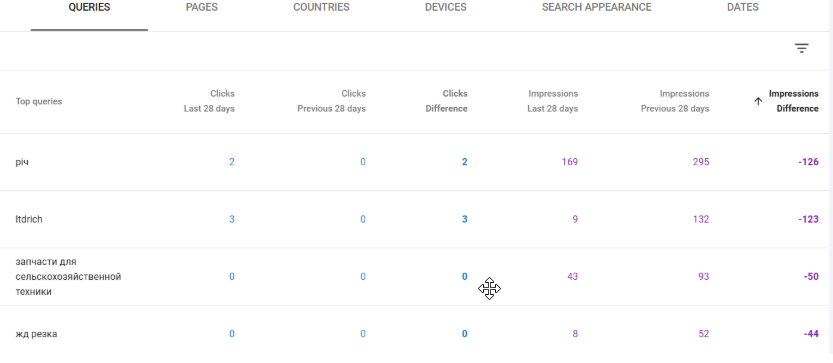Open the Devices tab
The image size is (833, 363).
pos(446,7)
